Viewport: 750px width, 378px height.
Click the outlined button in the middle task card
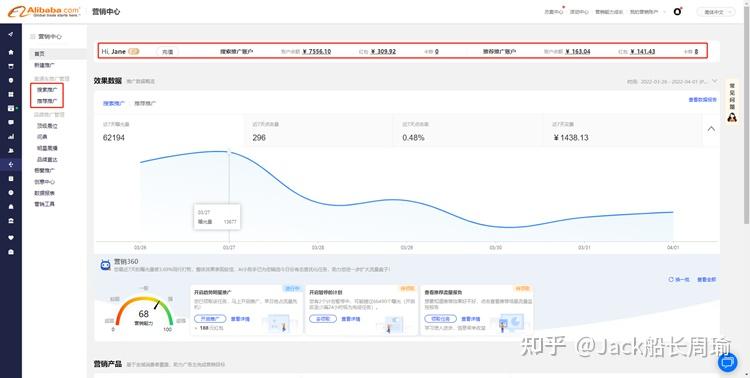coord(323,319)
